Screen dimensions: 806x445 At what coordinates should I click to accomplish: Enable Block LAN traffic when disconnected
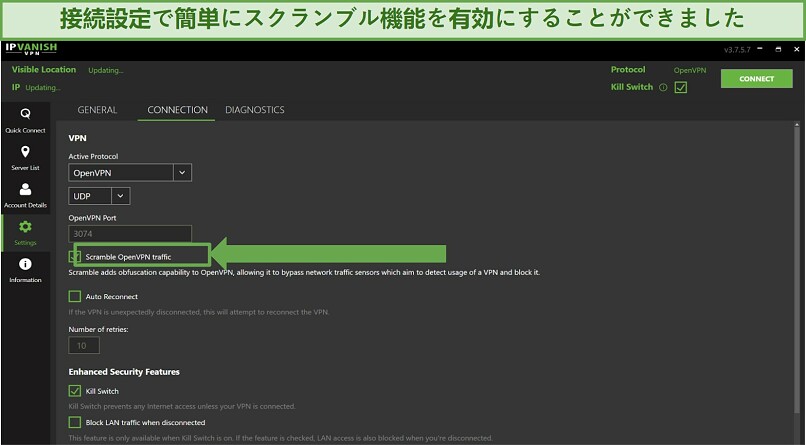coord(75,422)
